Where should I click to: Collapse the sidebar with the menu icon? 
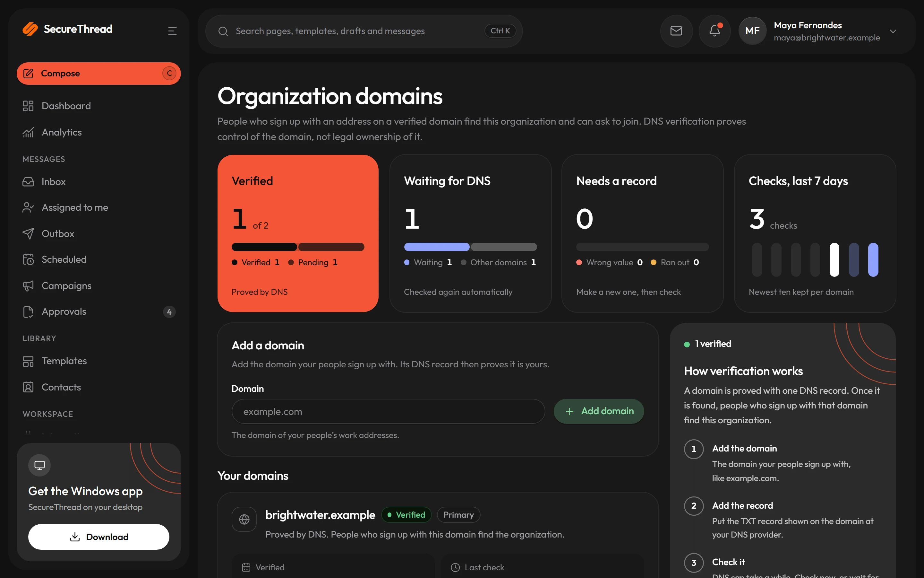pyautogui.click(x=172, y=31)
